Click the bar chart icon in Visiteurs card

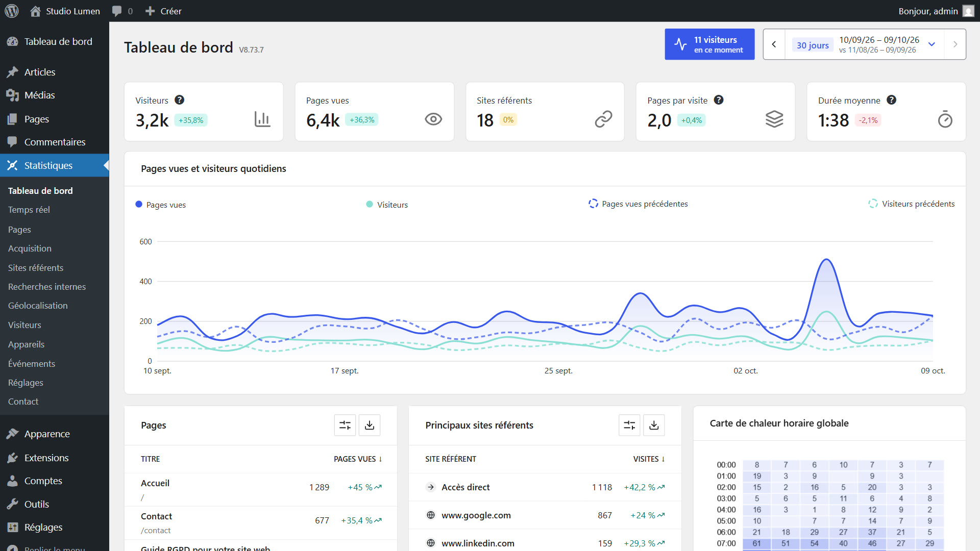click(x=262, y=119)
